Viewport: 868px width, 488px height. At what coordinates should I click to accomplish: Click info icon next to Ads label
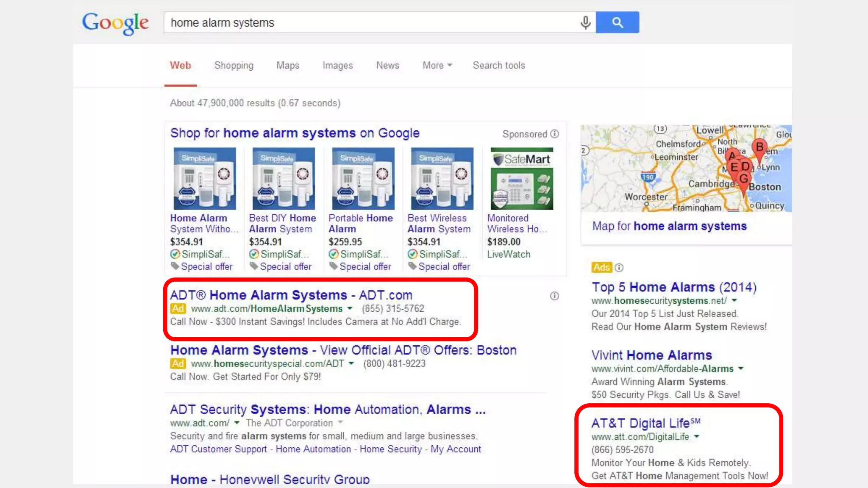point(619,268)
